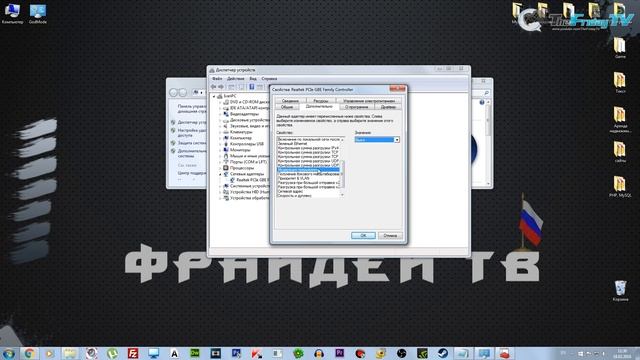640x360 pixels.
Task: Select Системные устройства tree item
Action: 249,186
